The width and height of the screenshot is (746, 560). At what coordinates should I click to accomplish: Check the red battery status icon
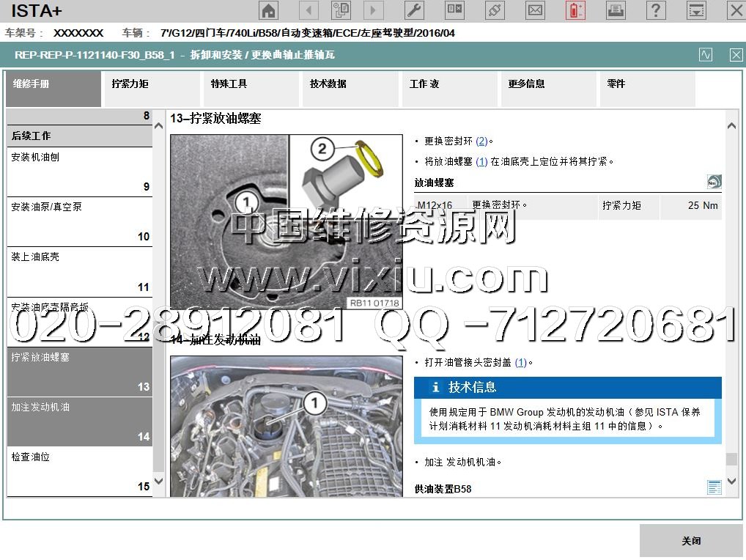click(x=575, y=10)
